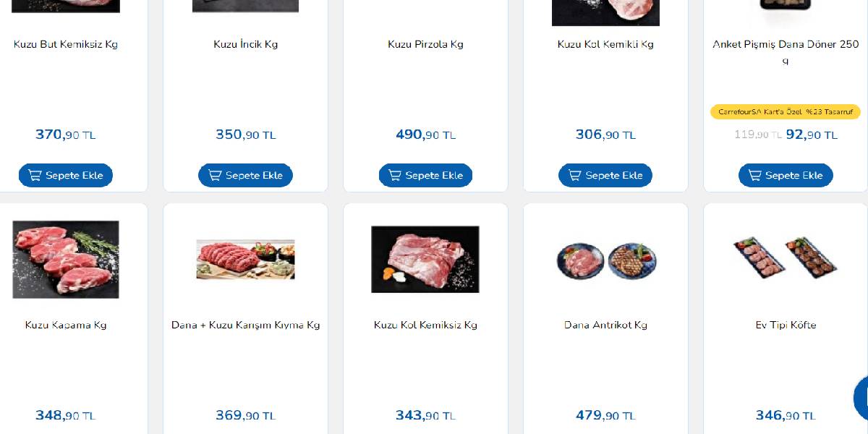Viewport: 868px width, 434px height.
Task: Open the Dana + Kuzu Karışım Kıyma page
Action: tap(245, 325)
